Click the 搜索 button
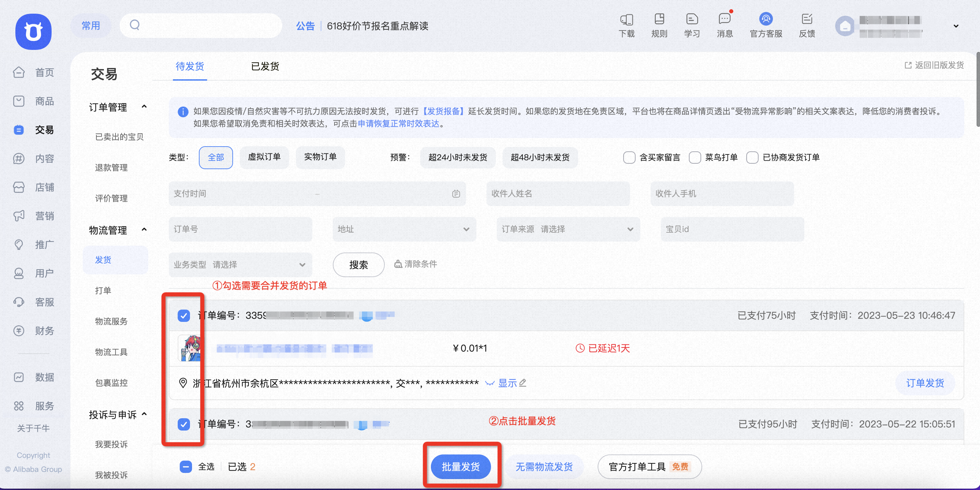The image size is (980, 490). [358, 264]
